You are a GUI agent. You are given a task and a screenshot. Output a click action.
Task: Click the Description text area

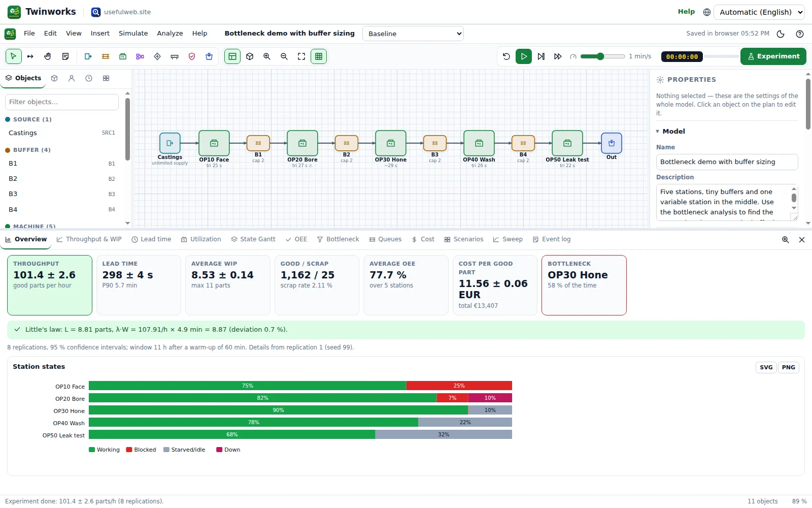[x=727, y=202]
